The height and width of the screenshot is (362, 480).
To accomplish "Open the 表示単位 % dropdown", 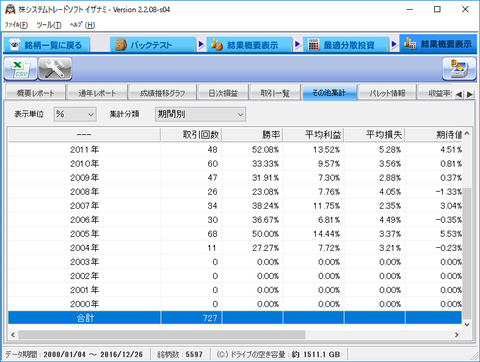I will point(75,114).
